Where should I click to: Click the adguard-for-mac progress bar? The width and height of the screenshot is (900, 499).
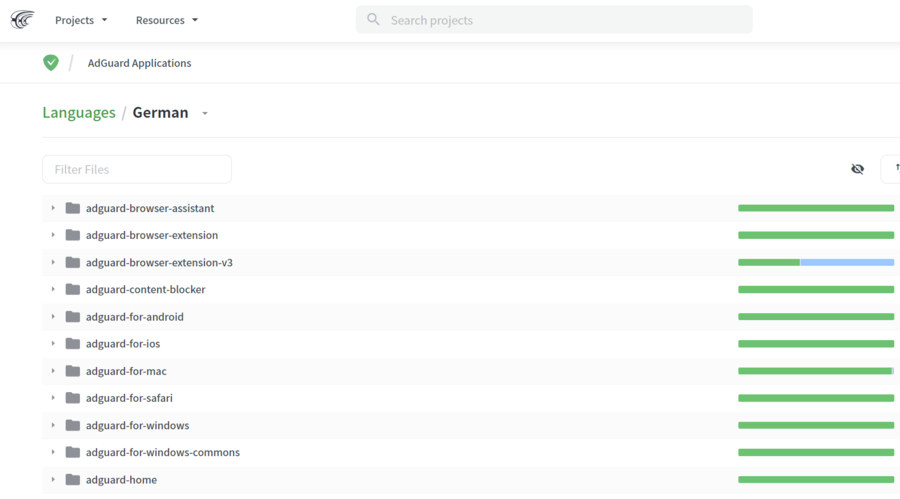click(x=816, y=371)
